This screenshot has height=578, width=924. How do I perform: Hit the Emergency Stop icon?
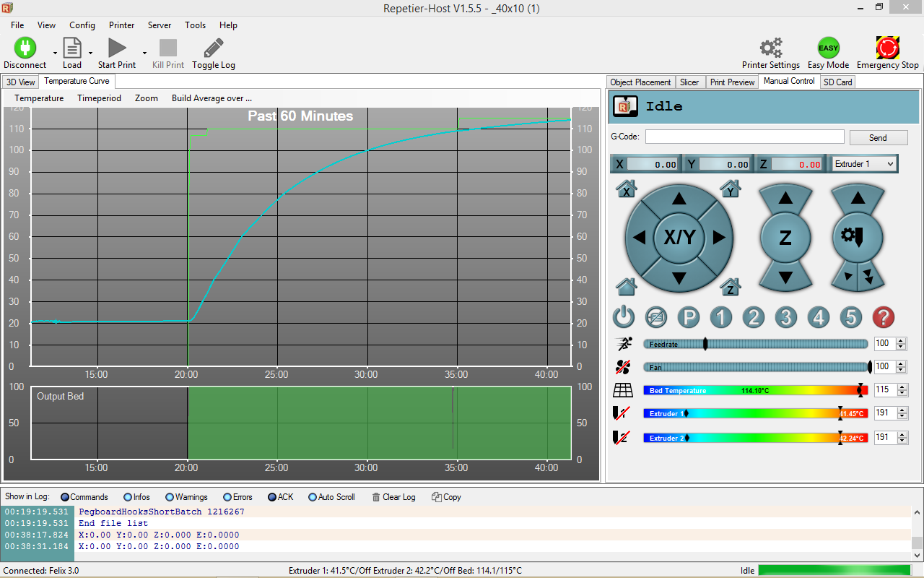888,48
